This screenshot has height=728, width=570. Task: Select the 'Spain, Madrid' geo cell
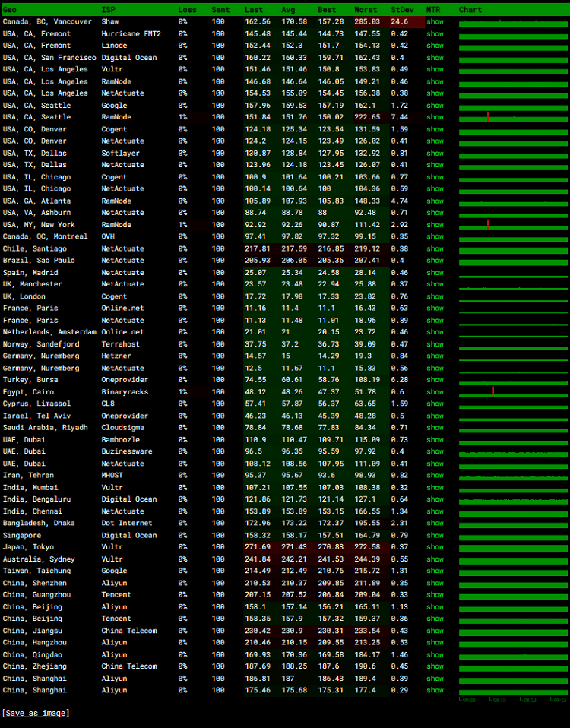pos(30,272)
